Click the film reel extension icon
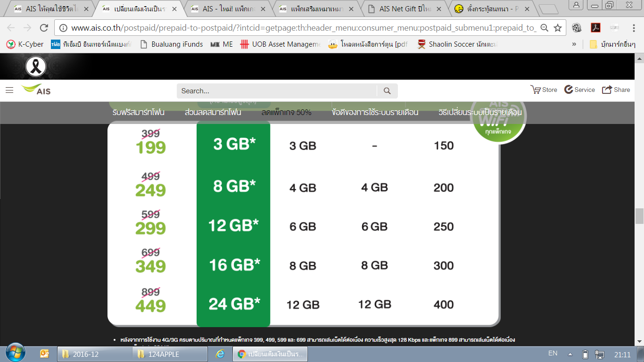644x362 pixels. point(577,28)
